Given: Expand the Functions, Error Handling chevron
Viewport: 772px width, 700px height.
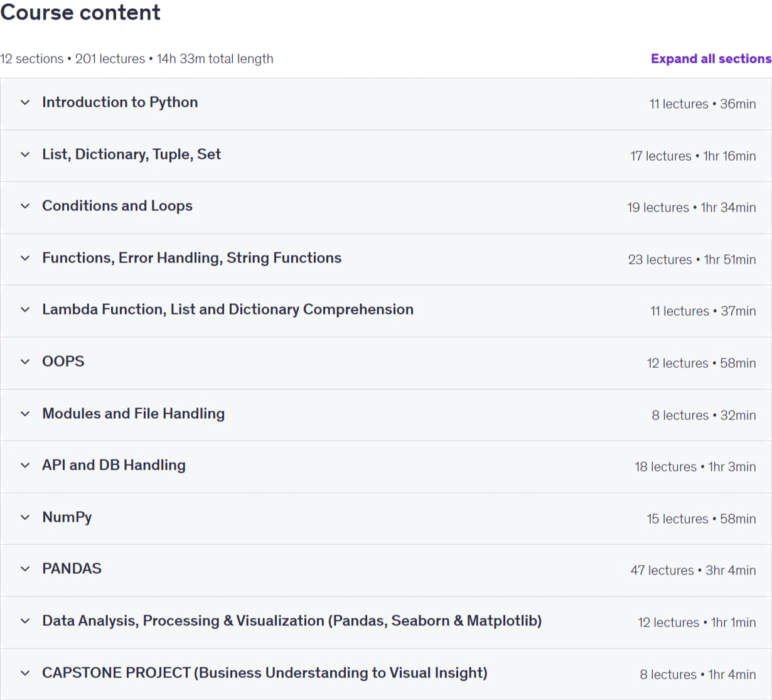Looking at the screenshot, I should [25, 258].
